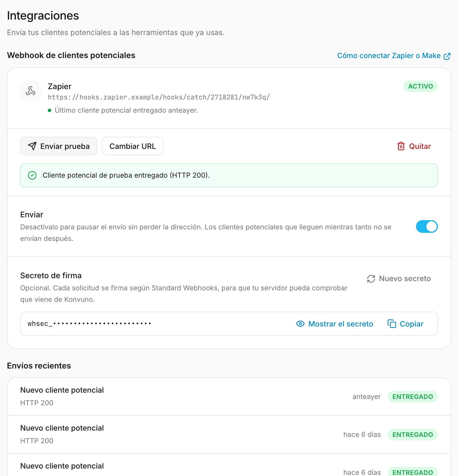
Task: Generate a new secret with Nuevo secreto
Action: click(399, 279)
